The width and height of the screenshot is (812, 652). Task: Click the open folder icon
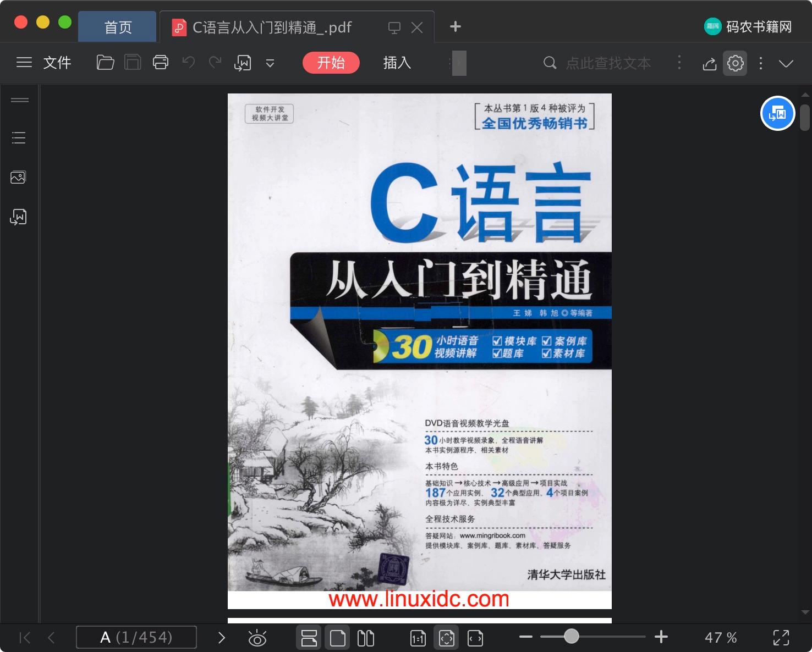pos(105,63)
